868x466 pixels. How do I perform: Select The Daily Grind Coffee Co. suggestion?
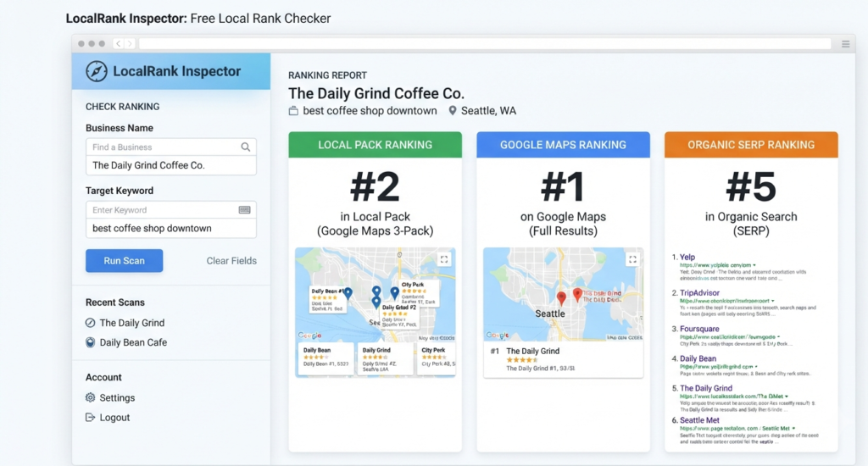pyautogui.click(x=171, y=165)
